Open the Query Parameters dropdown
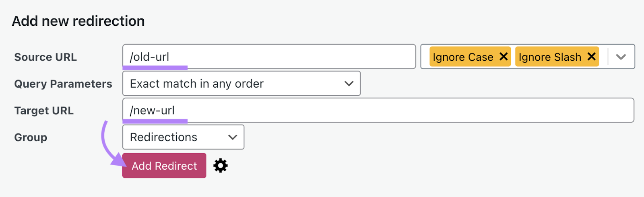The height and width of the screenshot is (197, 644). coord(241,84)
